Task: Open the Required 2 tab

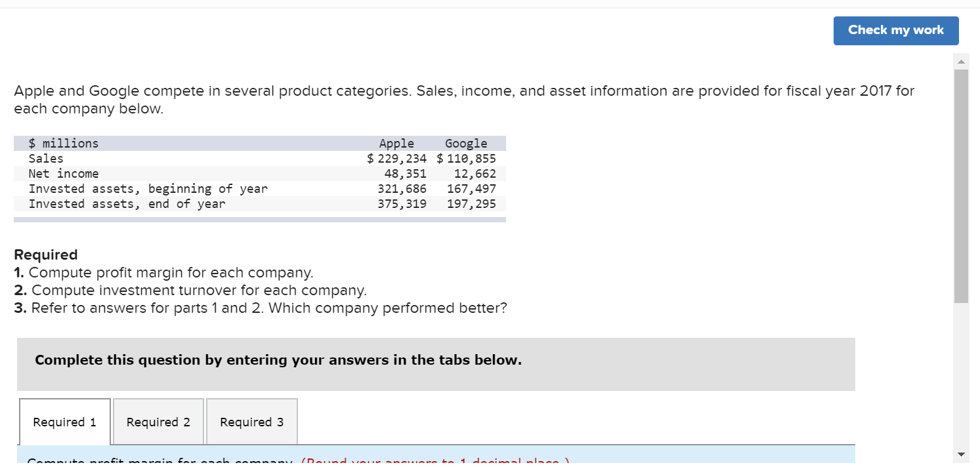Action: coord(158,422)
